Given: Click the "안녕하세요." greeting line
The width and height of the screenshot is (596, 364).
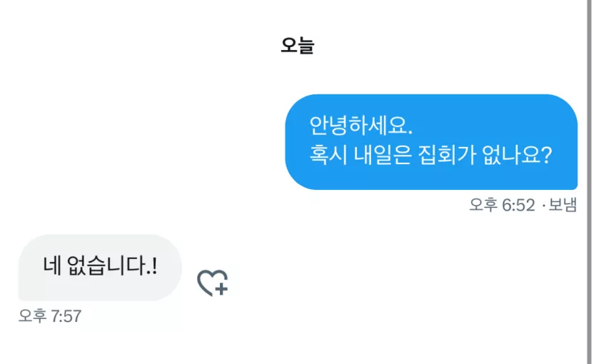Looking at the screenshot, I should pos(360,126).
